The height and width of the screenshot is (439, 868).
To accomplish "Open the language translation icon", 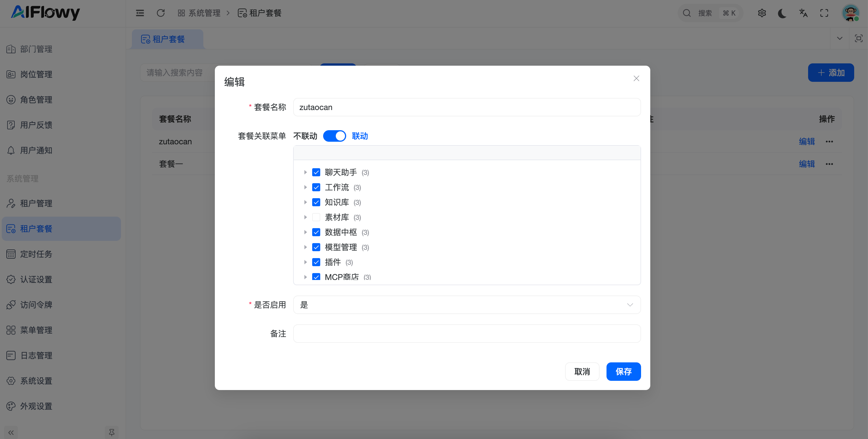I will click(x=803, y=13).
